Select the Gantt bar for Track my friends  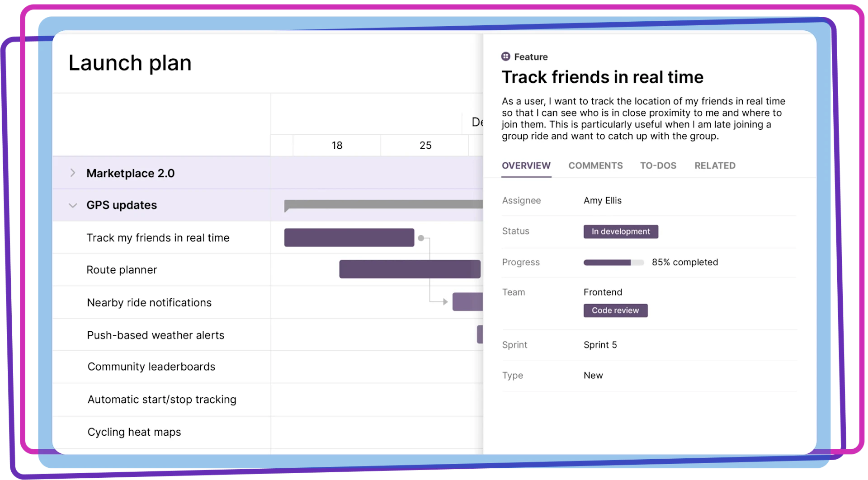pyautogui.click(x=349, y=237)
